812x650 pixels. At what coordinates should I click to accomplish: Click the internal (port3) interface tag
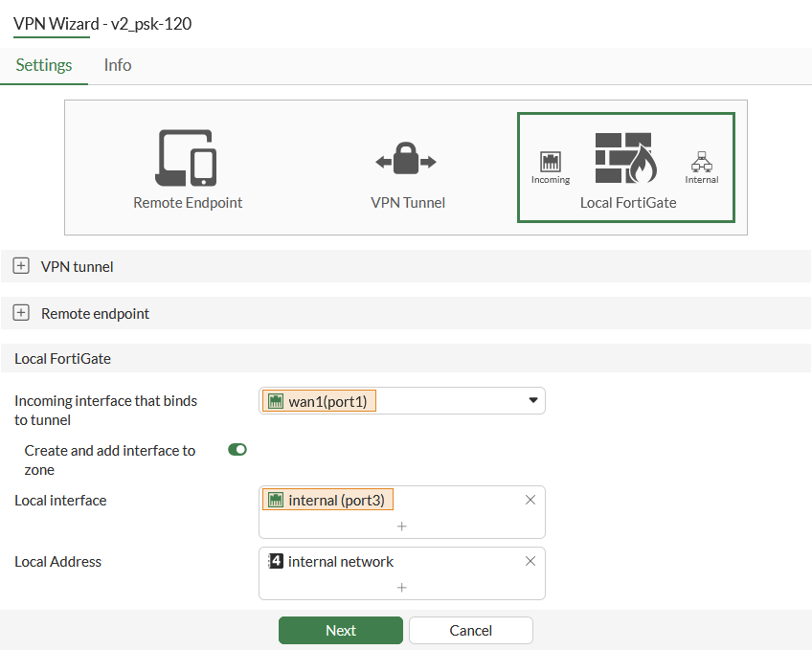pyautogui.click(x=328, y=500)
